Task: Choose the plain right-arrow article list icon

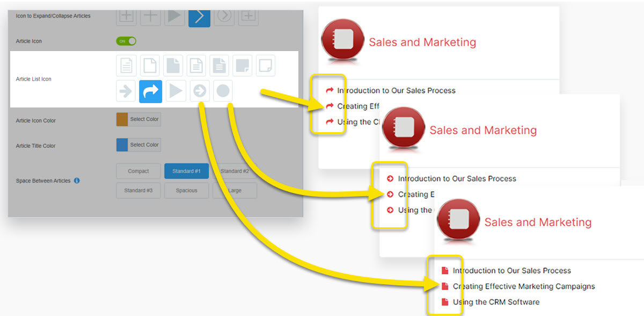Action: (x=126, y=91)
